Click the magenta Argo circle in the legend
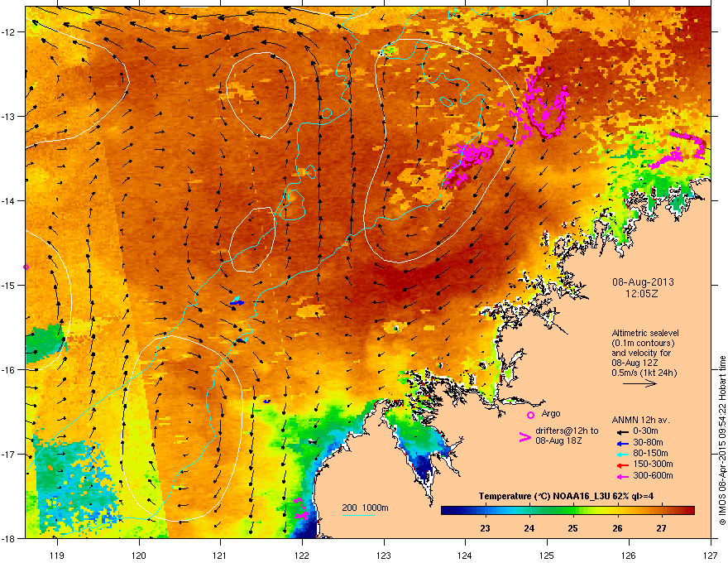728x563 pixels. [x=530, y=415]
